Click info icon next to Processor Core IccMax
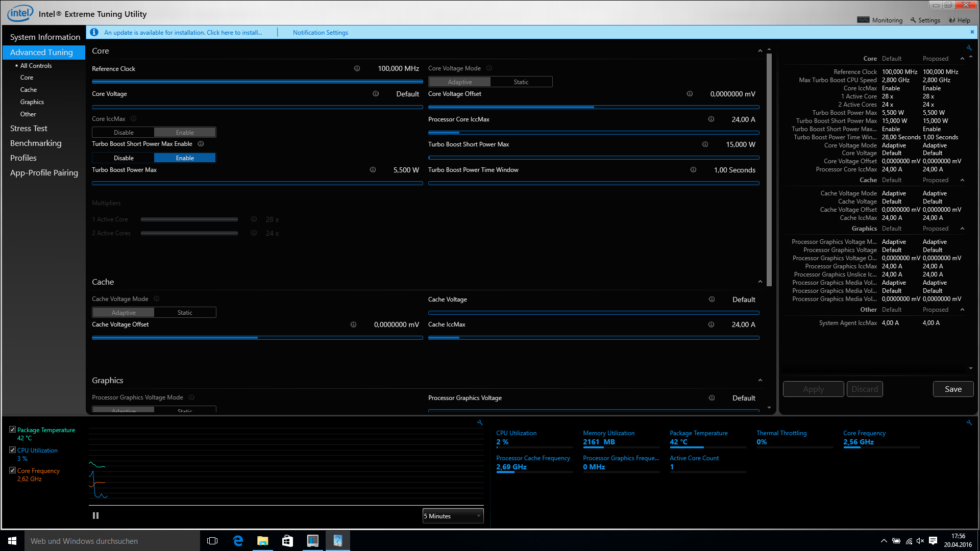The image size is (980, 551). click(711, 119)
